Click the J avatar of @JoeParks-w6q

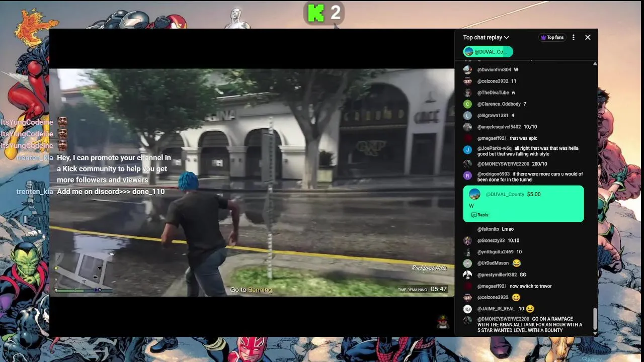[467, 149]
